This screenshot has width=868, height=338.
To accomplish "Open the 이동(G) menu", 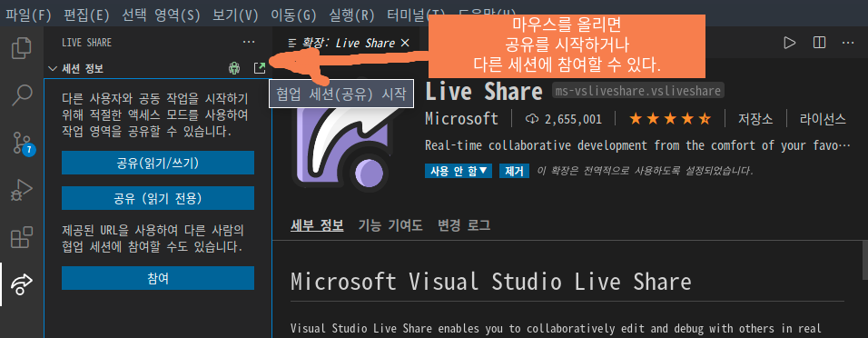I will [x=293, y=15].
